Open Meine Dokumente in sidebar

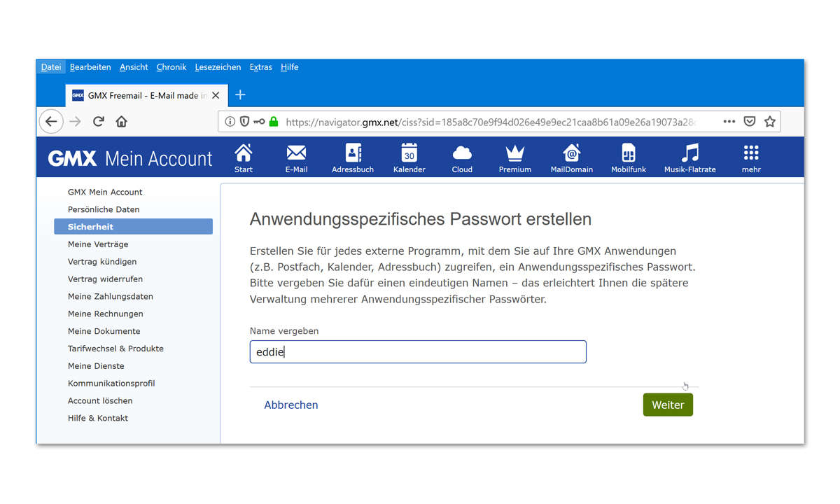click(x=104, y=331)
